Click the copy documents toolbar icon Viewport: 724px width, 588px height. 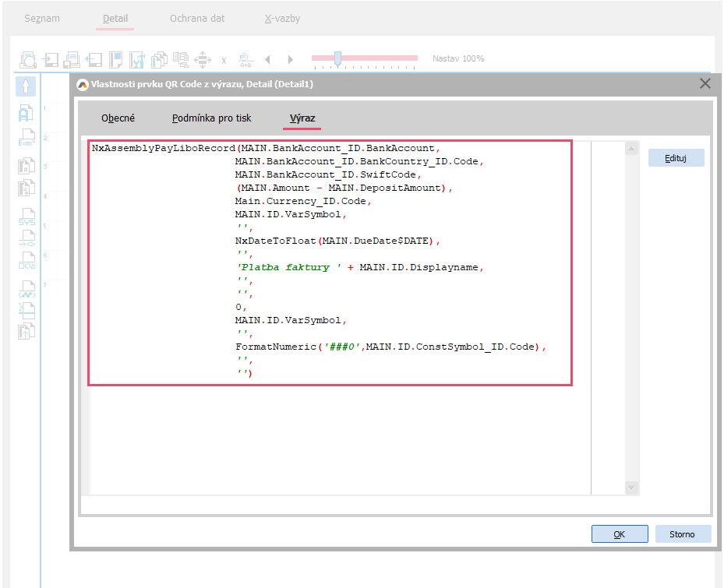(x=159, y=59)
